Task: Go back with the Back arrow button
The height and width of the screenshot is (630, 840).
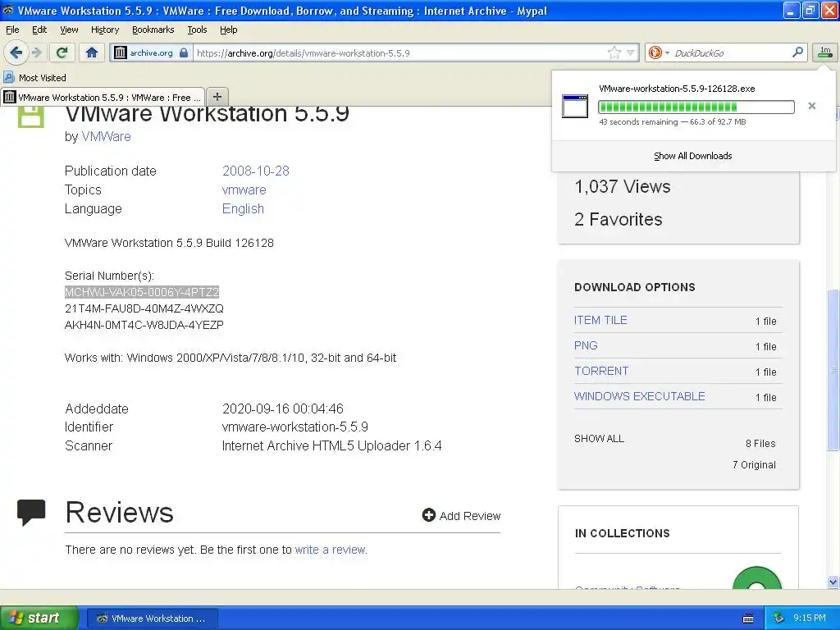Action: click(x=16, y=52)
